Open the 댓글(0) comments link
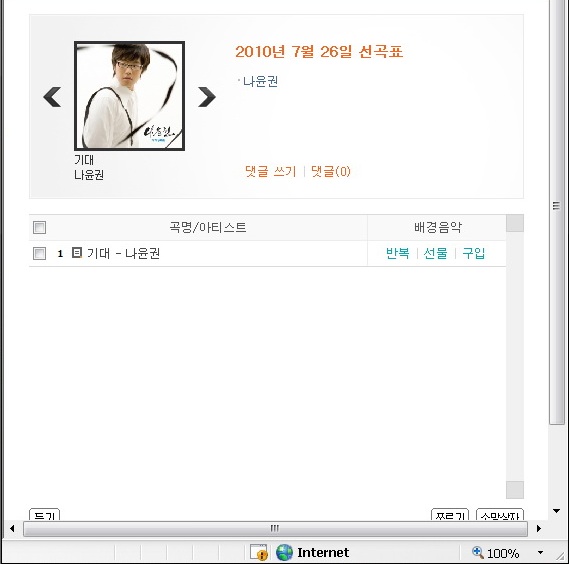The width and height of the screenshot is (569, 564). tap(331, 171)
